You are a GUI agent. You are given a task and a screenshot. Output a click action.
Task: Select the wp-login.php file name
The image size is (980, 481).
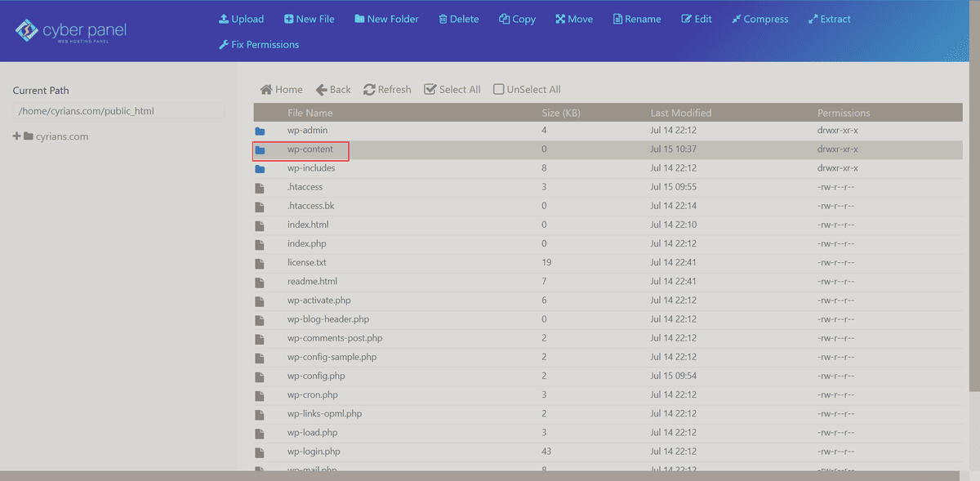tap(314, 452)
